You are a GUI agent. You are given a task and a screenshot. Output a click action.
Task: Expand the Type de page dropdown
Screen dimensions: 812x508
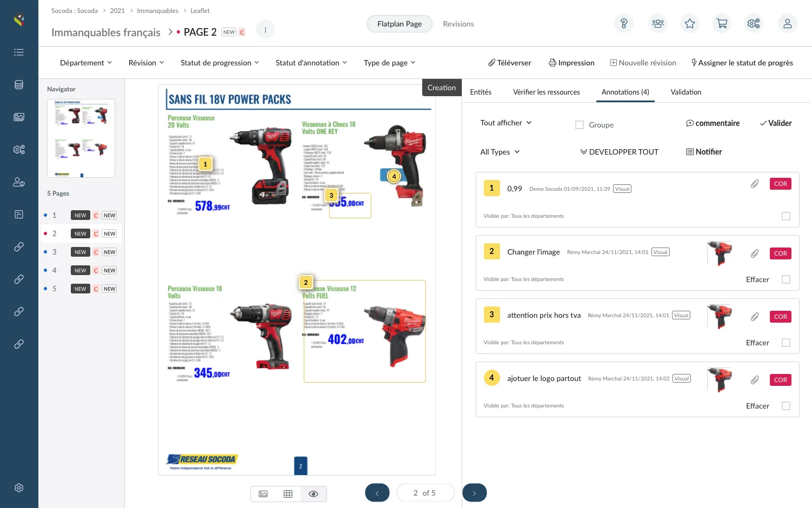point(389,63)
